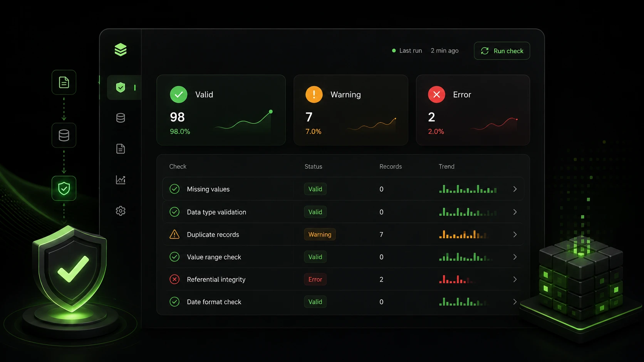This screenshot has height=362, width=644.
Task: Click the stacked layers app logo
Action: [121, 50]
